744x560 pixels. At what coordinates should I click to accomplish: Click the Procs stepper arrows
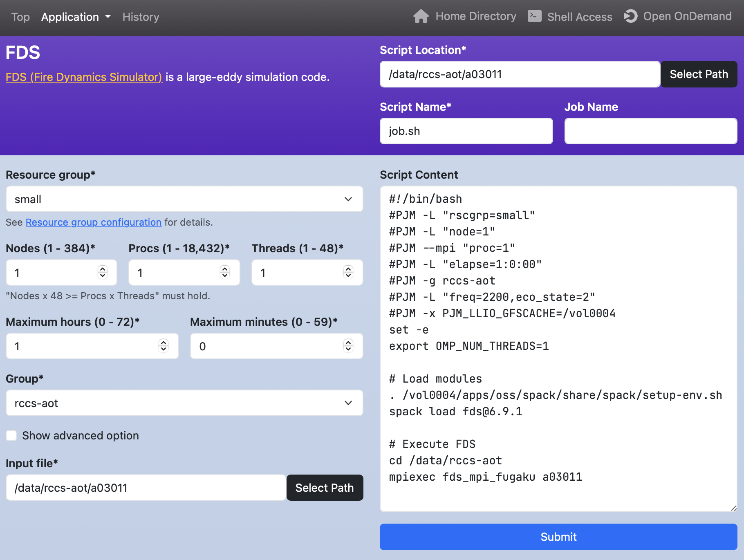[x=225, y=272]
